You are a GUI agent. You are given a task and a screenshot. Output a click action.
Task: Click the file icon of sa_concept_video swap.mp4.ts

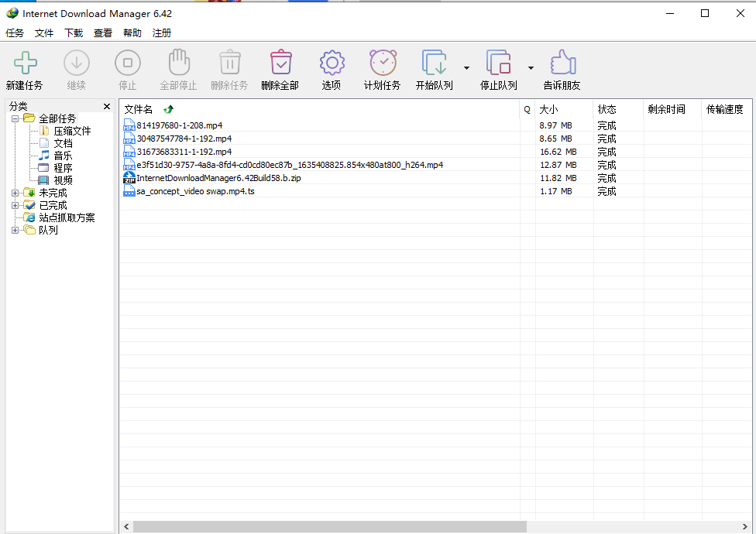[129, 191]
